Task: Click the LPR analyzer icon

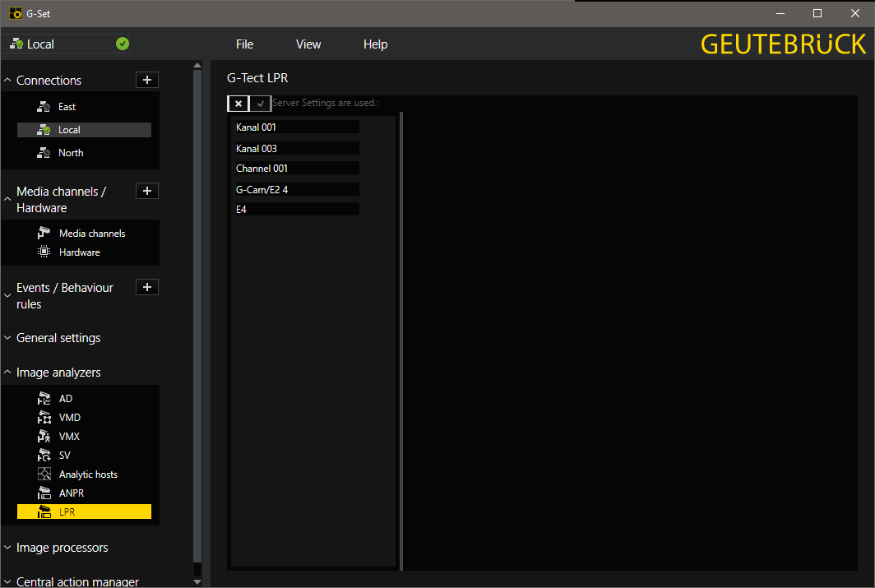Action: pos(44,512)
